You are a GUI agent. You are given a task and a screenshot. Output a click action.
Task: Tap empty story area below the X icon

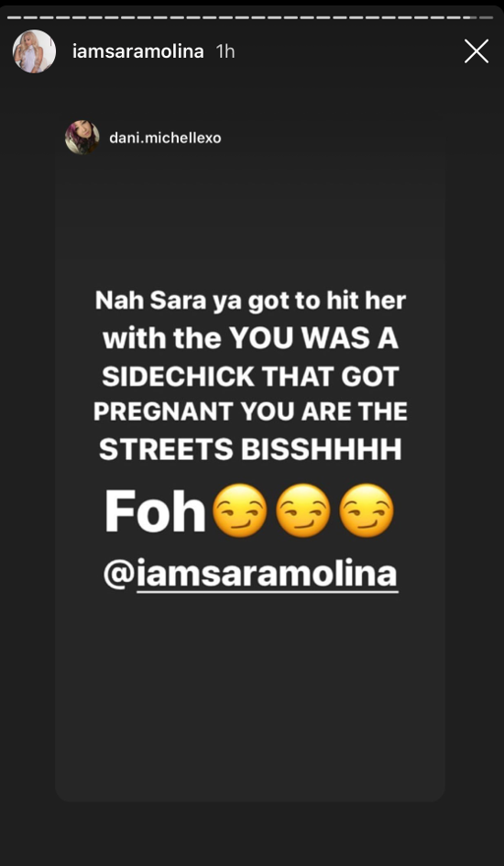coord(475,221)
